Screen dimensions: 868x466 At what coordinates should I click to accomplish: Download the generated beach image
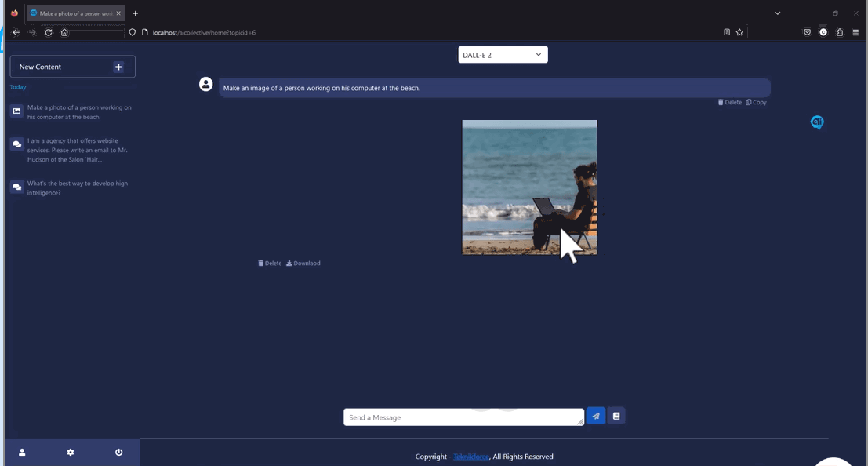tap(303, 263)
